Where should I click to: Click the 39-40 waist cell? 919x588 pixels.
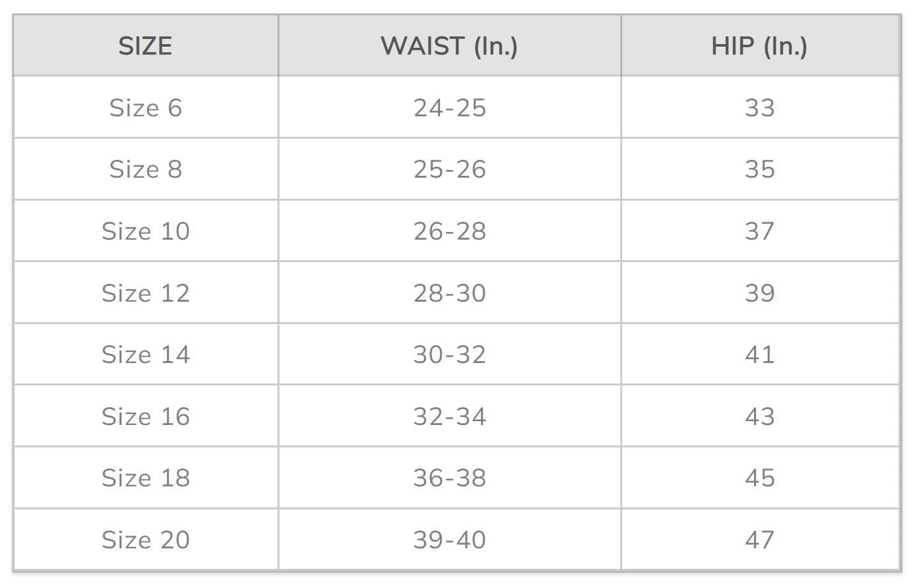[x=450, y=539]
